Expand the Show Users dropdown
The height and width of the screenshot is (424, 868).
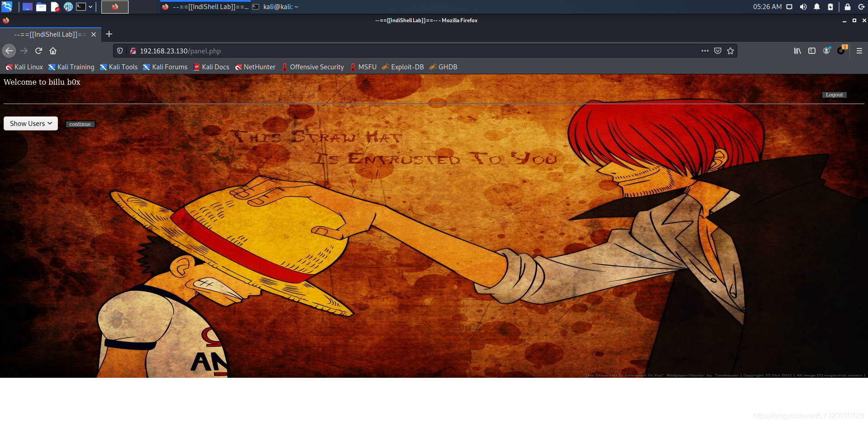31,124
